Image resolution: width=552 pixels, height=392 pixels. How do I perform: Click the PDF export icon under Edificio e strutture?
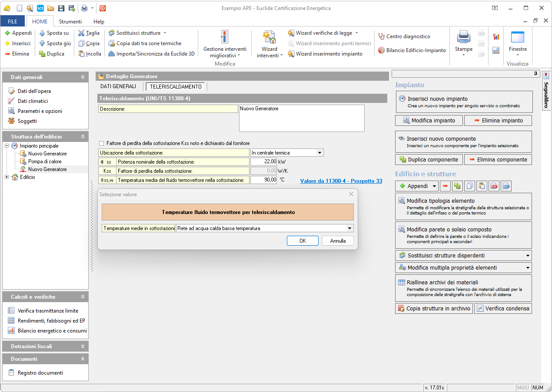tap(494, 186)
